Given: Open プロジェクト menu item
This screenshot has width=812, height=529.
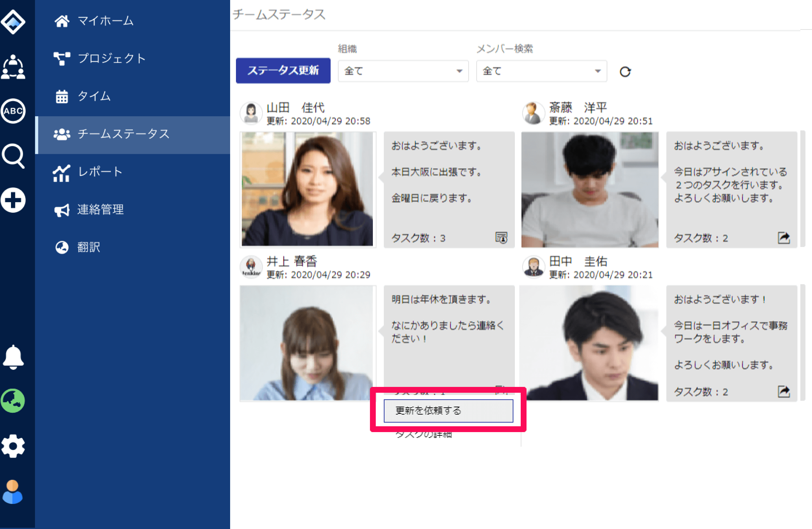Looking at the screenshot, I should pyautogui.click(x=133, y=59).
